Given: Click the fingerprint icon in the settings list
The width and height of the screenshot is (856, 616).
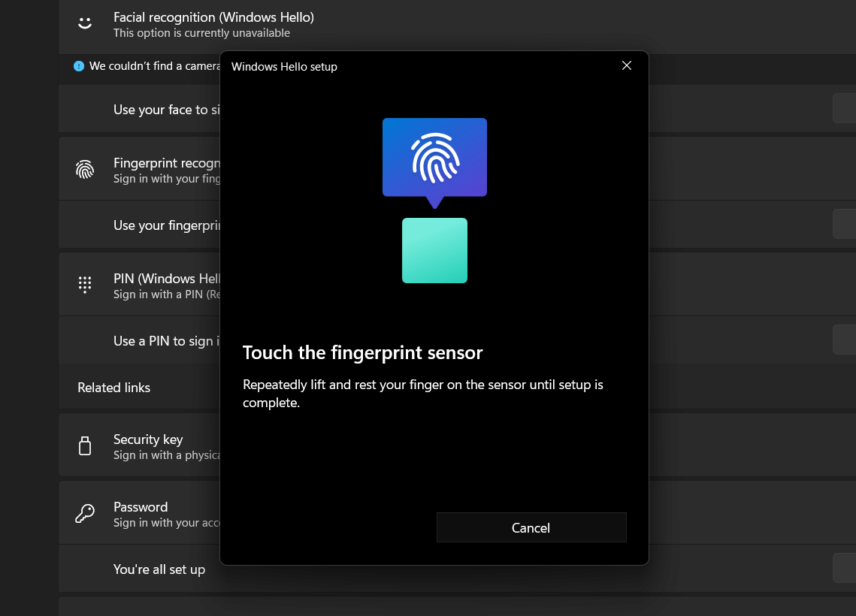Looking at the screenshot, I should coord(85,170).
